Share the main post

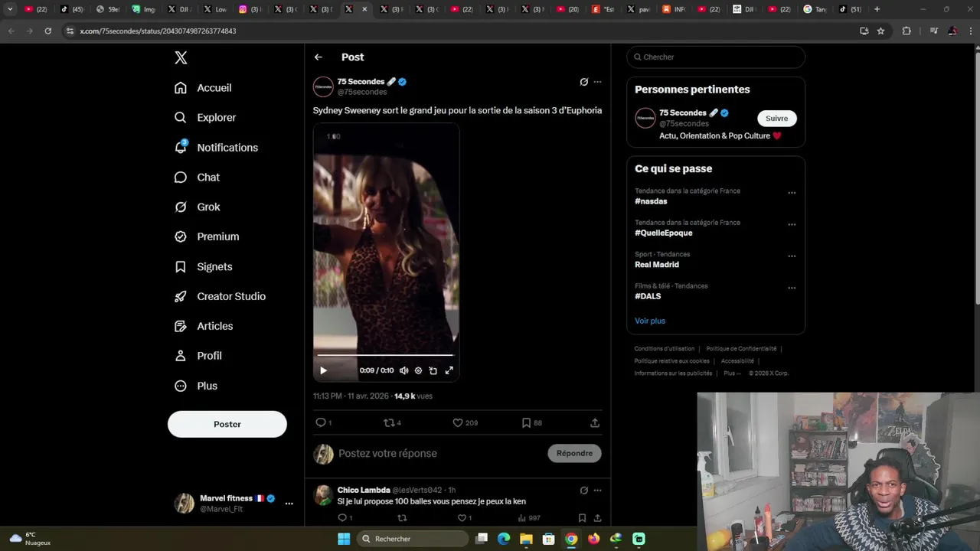point(595,422)
